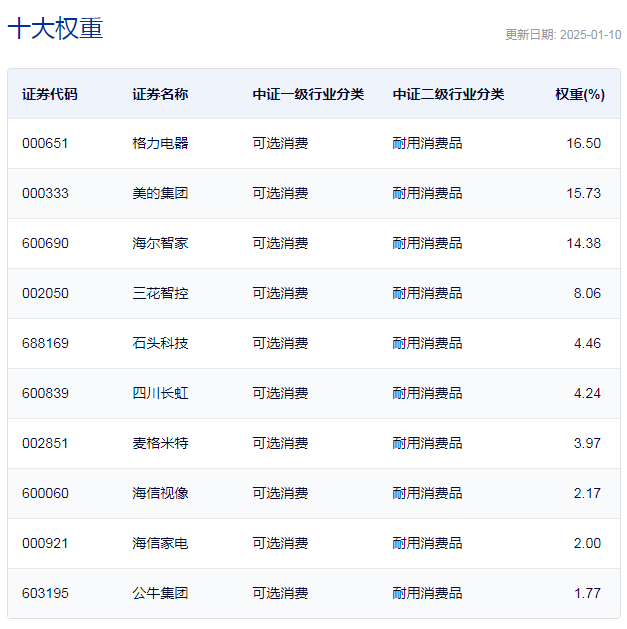Click 耐用消费品 in the 海尔智家 row
Viewport: 627px width, 629px height.
(x=427, y=243)
